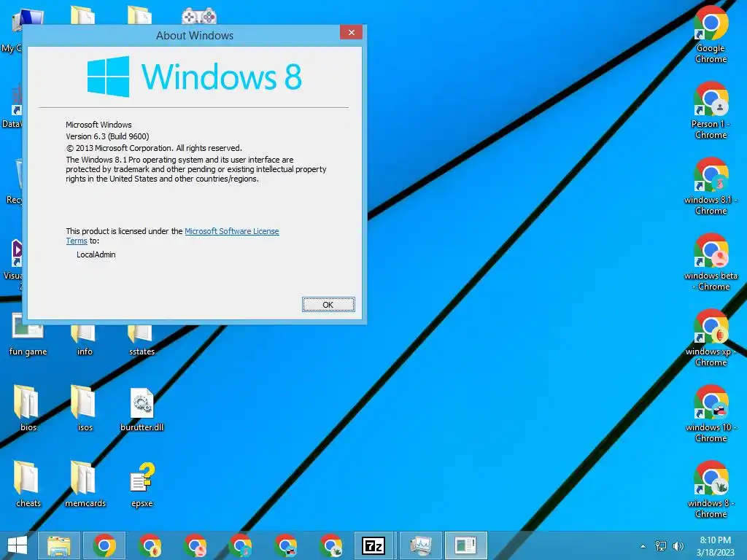Open File Explorer from the taskbar

point(58,545)
